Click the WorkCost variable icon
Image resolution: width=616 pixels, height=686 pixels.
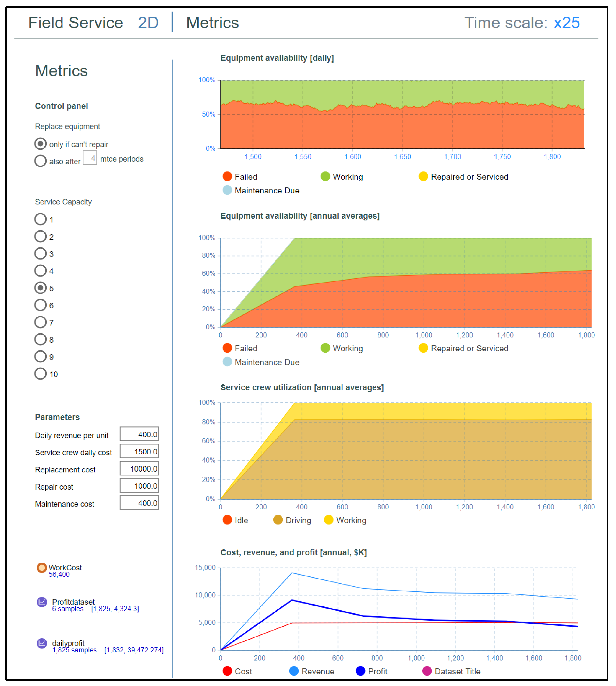(42, 568)
